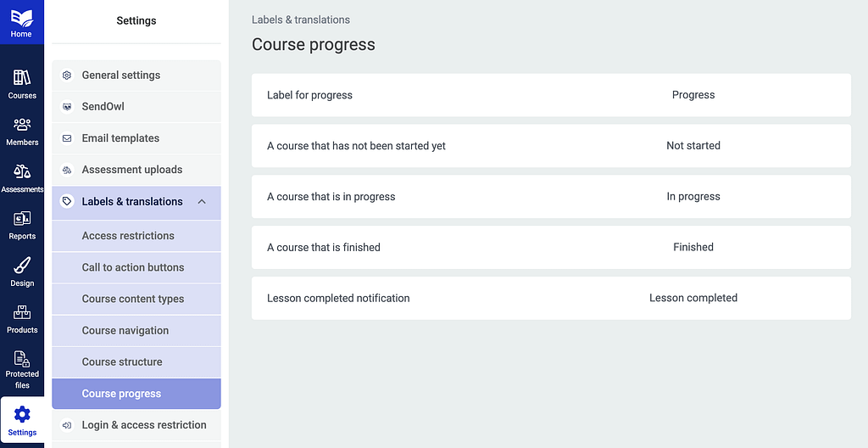Screen dimensions: 868x448
Task: Open the SendOwl settings item
Action: coord(136,106)
